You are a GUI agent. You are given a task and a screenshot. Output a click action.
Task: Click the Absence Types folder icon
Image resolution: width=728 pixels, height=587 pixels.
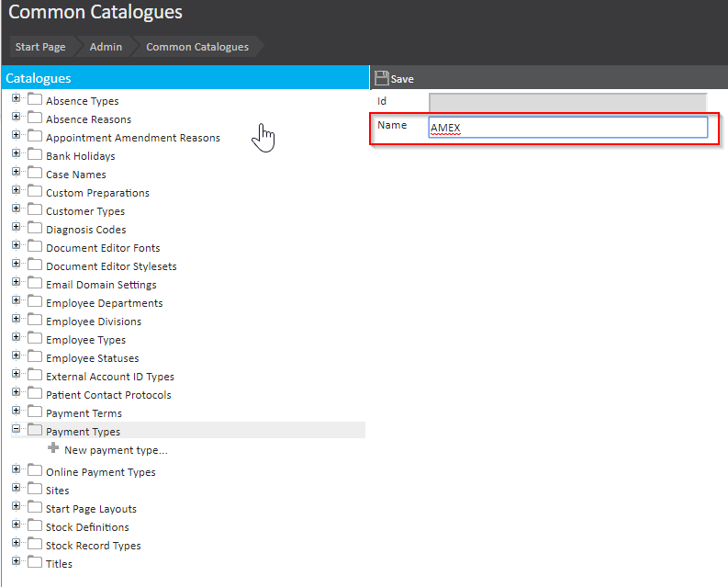click(x=35, y=100)
